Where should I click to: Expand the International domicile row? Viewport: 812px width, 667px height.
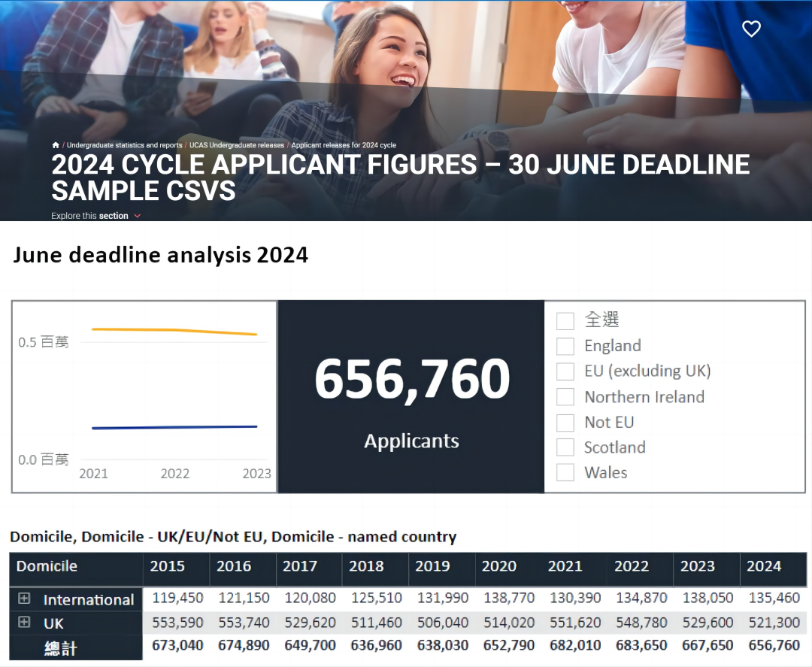point(24,599)
